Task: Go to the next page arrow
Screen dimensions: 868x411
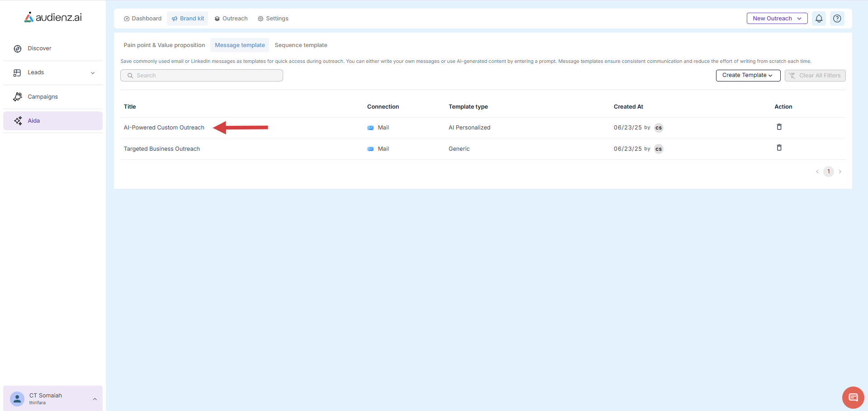Action: 840,172
